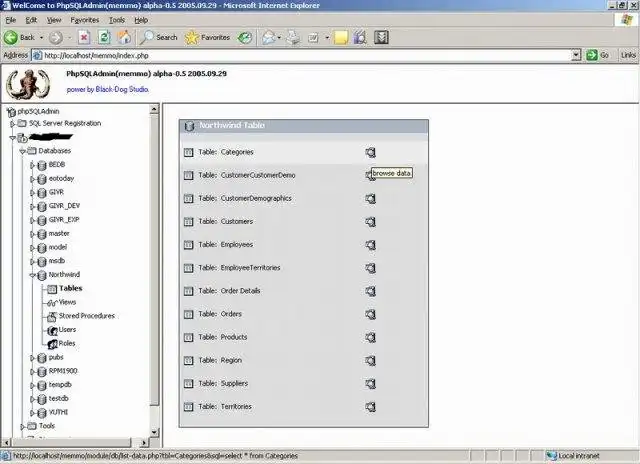The width and height of the screenshot is (640, 464).
Task: Open the Help menu
Action: click(x=141, y=20)
